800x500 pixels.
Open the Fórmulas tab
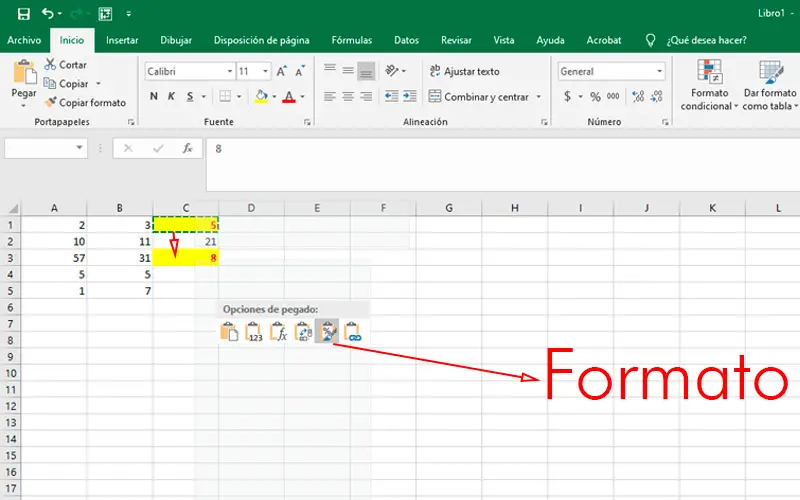click(x=352, y=40)
